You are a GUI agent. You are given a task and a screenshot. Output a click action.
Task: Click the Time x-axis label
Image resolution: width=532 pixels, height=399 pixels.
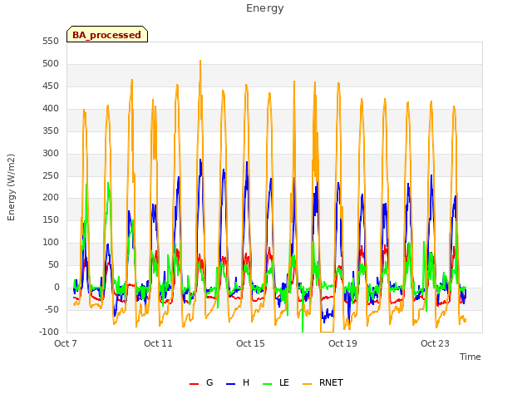point(470,357)
